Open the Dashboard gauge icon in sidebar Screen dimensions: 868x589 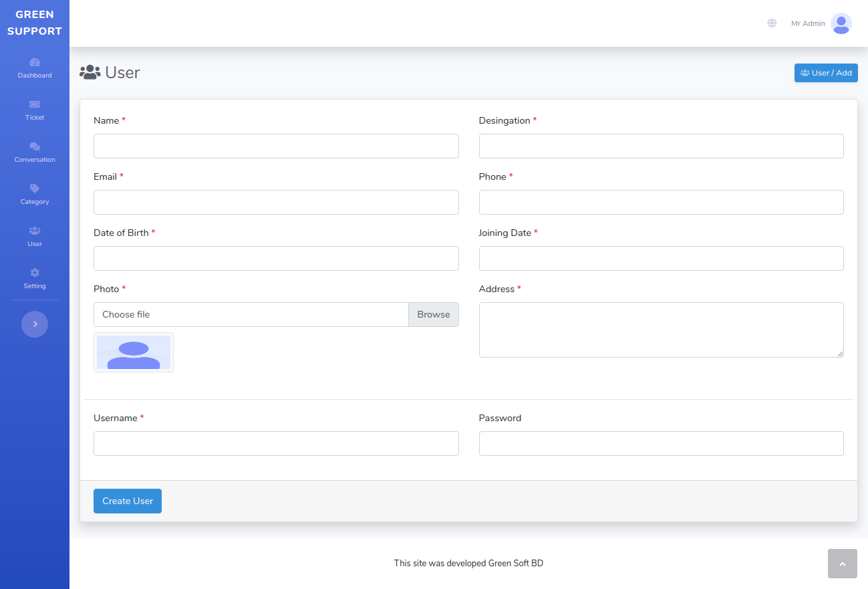click(x=35, y=62)
